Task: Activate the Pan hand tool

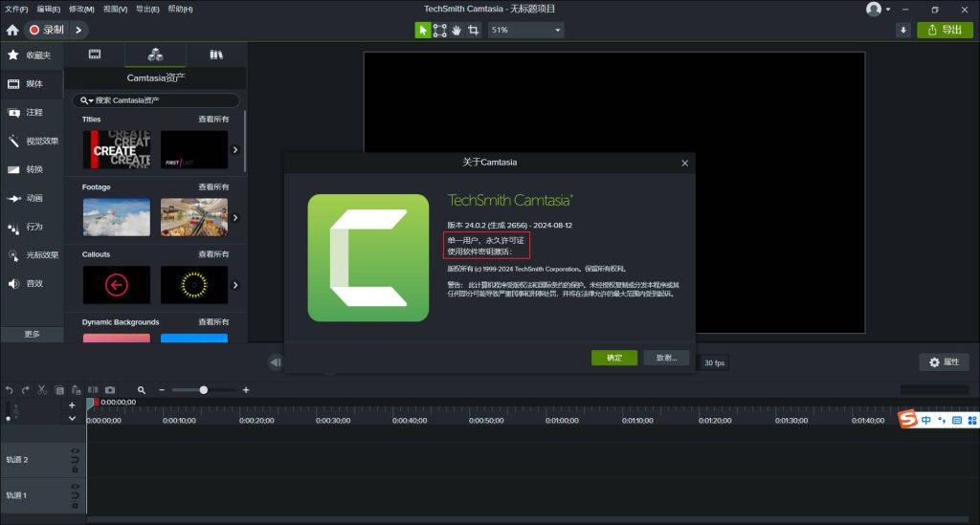Action: [x=457, y=30]
